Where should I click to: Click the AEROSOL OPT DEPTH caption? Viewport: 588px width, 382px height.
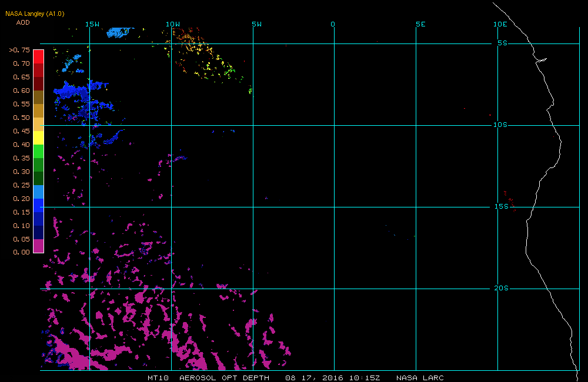tap(224, 377)
